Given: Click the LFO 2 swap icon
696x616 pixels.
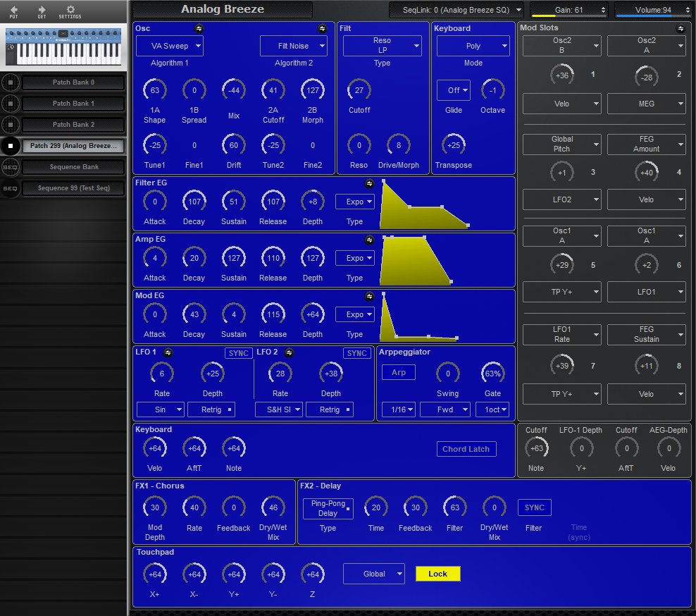Looking at the screenshot, I should [x=289, y=352].
